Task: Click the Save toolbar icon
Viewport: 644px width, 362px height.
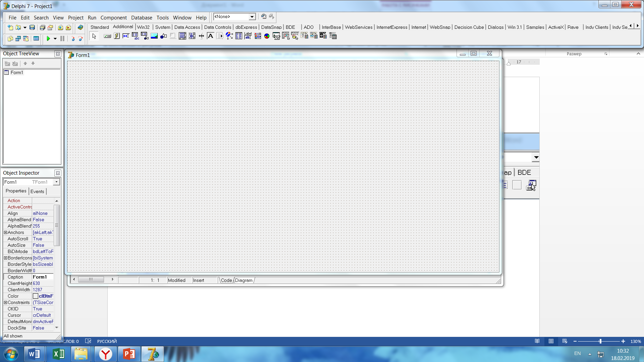Action: click(32, 27)
